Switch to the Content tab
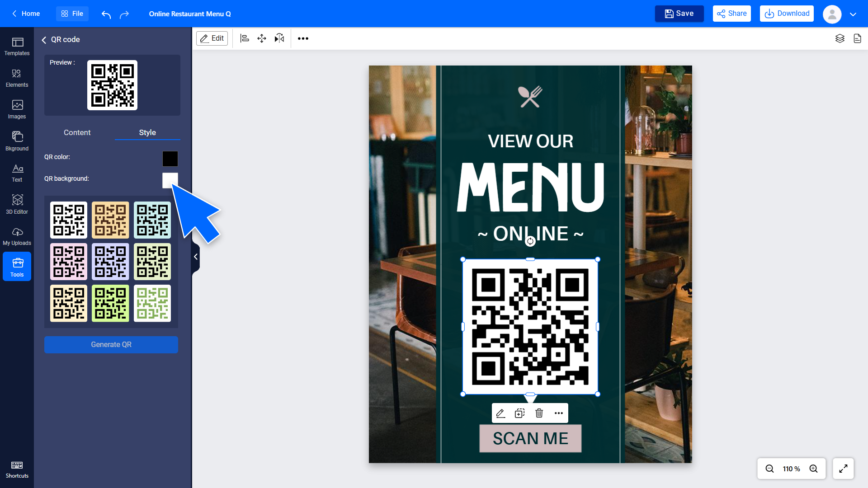 (77, 132)
